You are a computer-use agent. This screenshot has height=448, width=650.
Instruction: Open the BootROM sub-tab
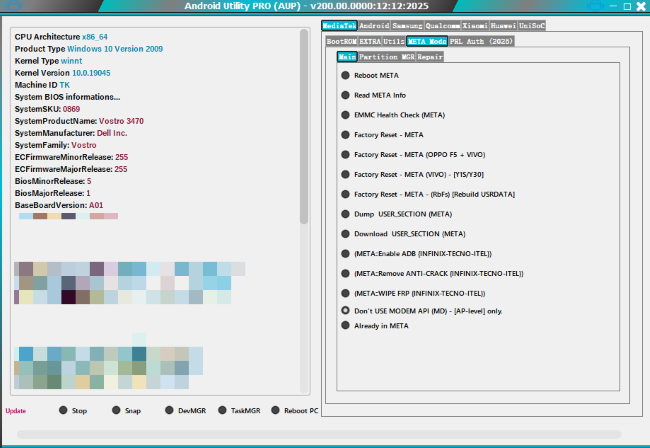(x=342, y=41)
